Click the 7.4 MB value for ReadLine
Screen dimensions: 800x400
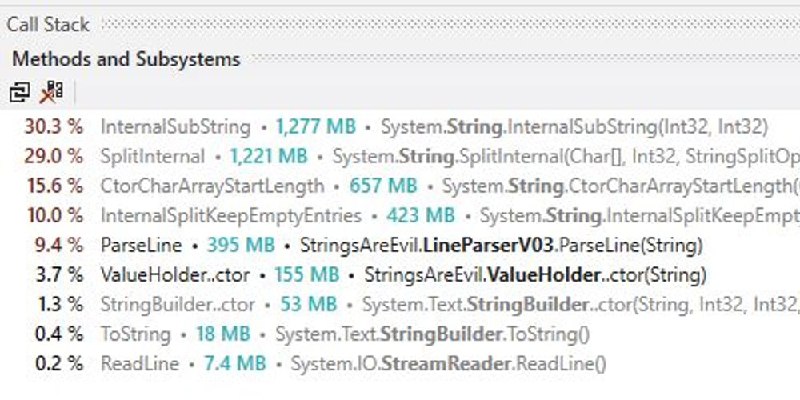[x=235, y=364]
